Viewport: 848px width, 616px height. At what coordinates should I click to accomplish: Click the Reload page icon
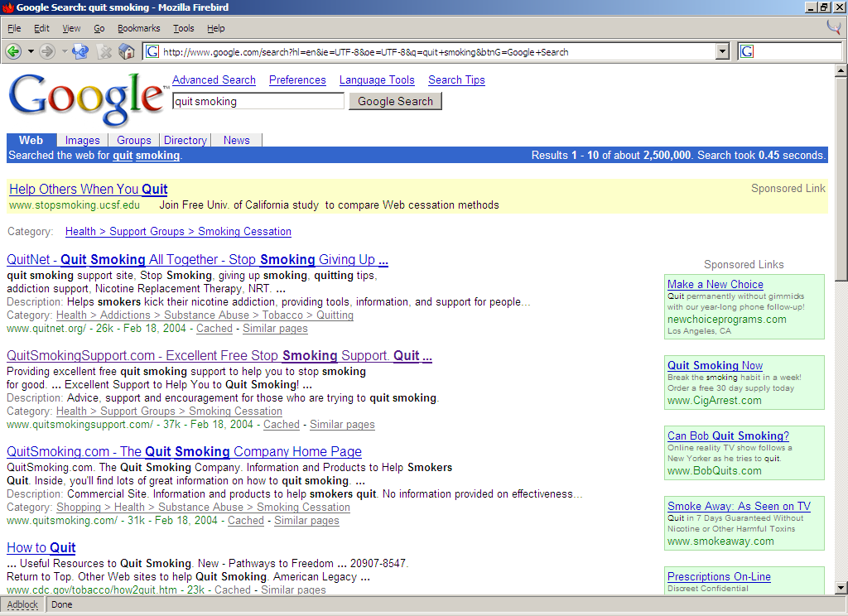click(80, 51)
